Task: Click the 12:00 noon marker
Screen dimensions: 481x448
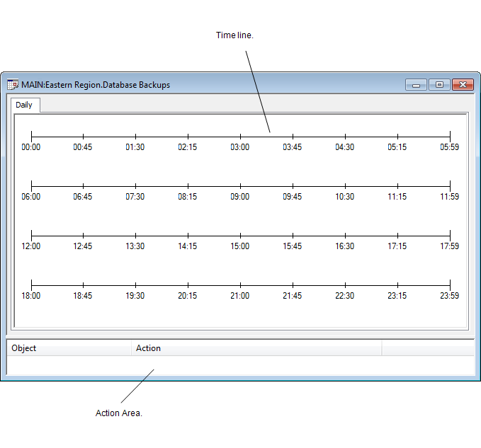Action: [31, 236]
